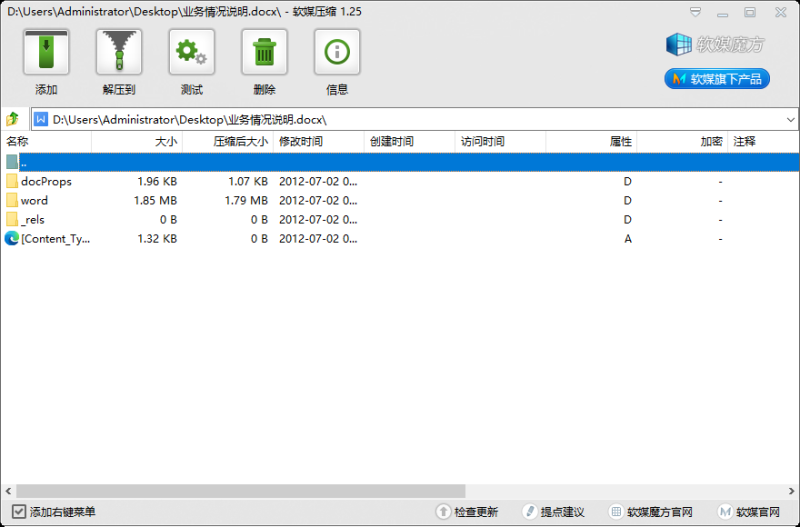Click the 1.32 KB size value
This screenshot has height=527, width=800.
(157, 239)
